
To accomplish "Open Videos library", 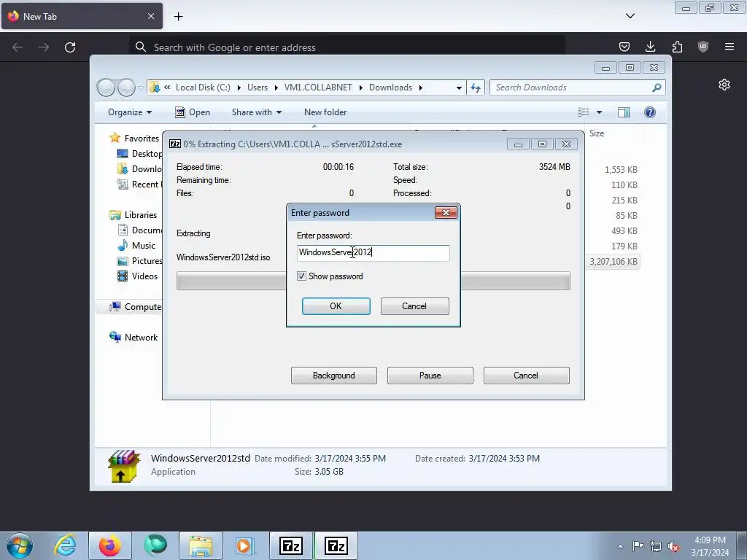I will 144,276.
